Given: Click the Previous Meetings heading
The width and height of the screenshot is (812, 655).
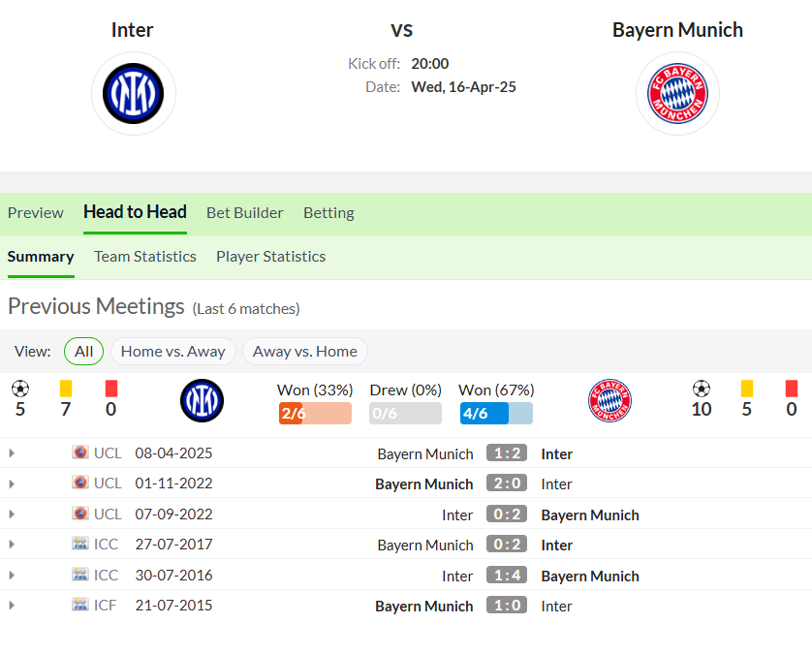Looking at the screenshot, I should tap(96, 306).
